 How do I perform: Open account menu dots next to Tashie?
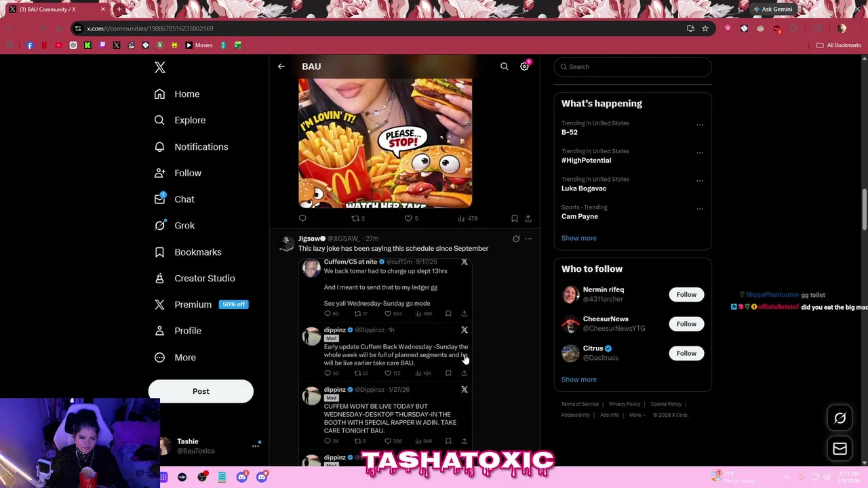click(x=256, y=445)
